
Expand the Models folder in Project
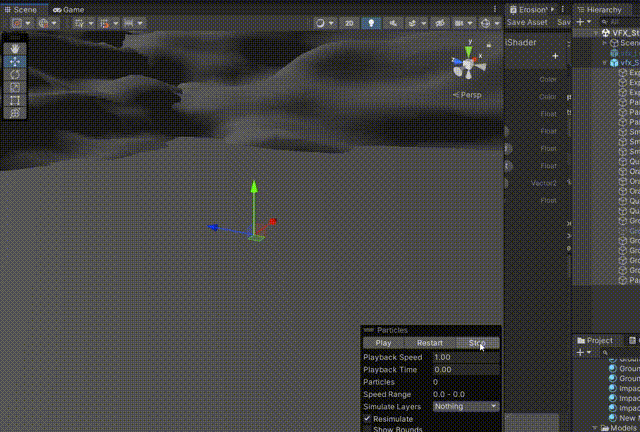(x=594, y=428)
